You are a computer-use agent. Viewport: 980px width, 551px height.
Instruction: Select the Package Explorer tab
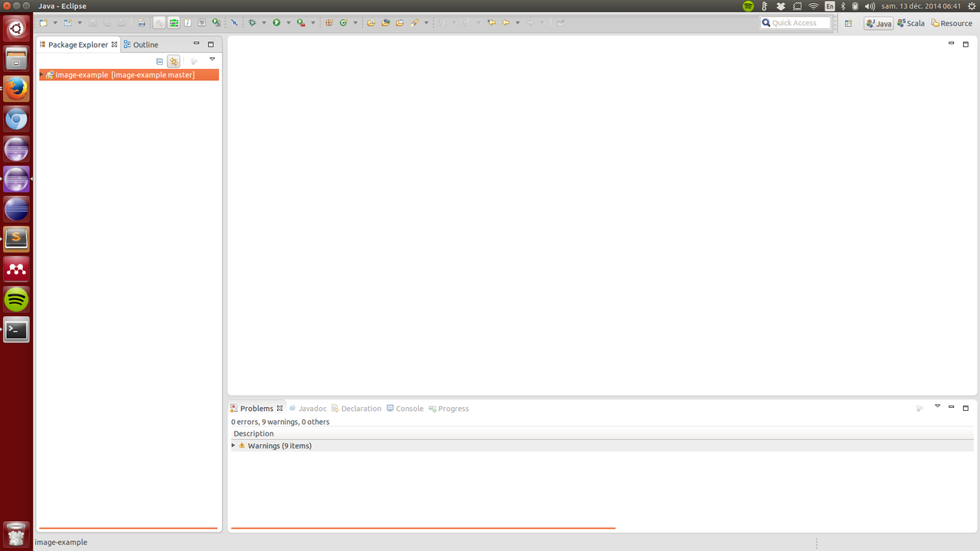tap(78, 44)
